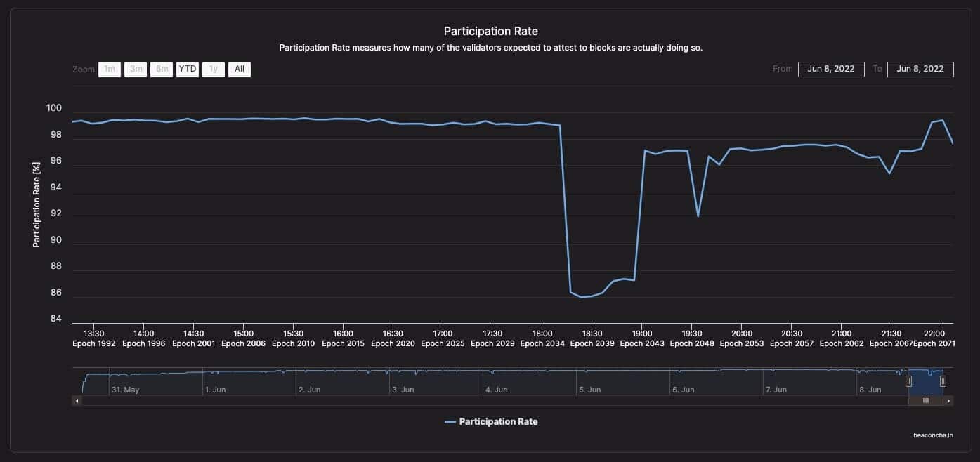Click the navigator scrollbar thumb grip
The image size is (980, 462).
coord(926,400)
